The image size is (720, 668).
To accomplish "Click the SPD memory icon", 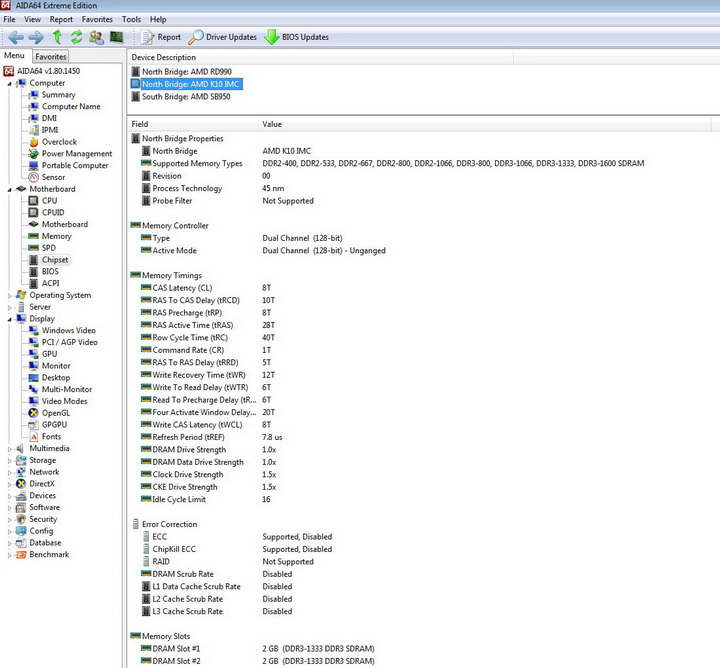I will [34, 248].
